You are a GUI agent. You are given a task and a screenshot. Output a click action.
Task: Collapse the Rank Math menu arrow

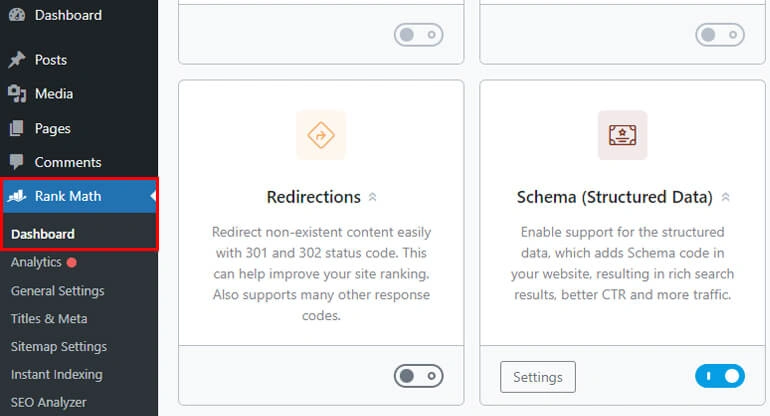153,196
